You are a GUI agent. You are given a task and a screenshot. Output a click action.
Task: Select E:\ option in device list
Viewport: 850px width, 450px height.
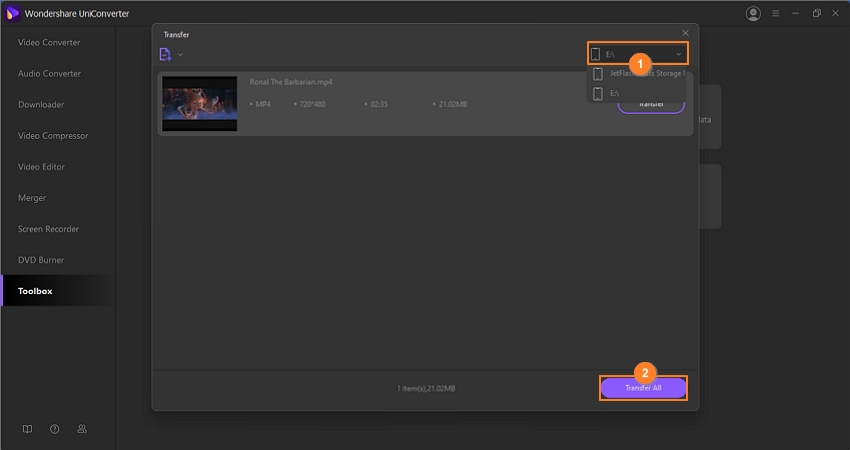636,93
